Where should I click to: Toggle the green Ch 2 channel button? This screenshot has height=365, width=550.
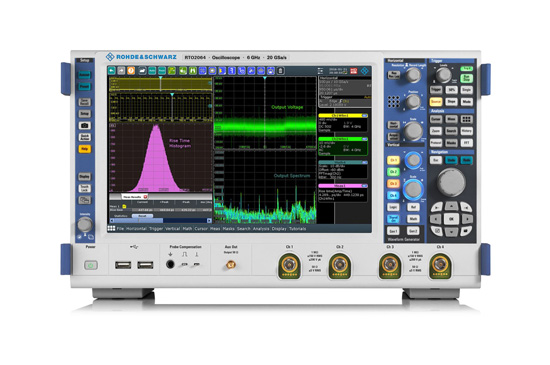tap(393, 172)
